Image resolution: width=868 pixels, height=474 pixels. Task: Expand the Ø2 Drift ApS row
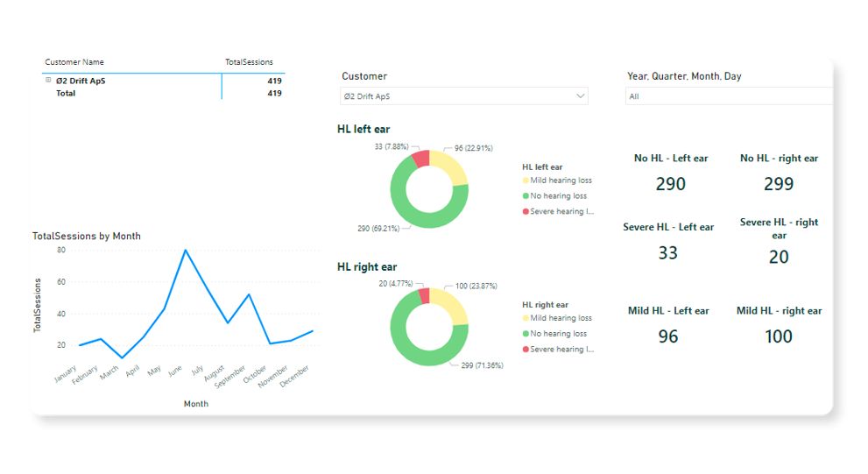pyautogui.click(x=48, y=81)
